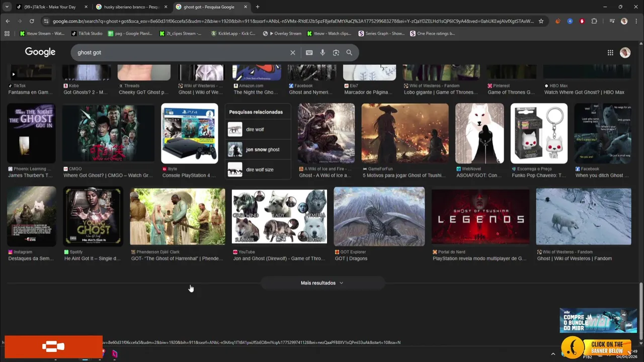Viewport: 644px width, 362px height.
Task: Open the TikTok Studio bookmark
Action: 87,34
